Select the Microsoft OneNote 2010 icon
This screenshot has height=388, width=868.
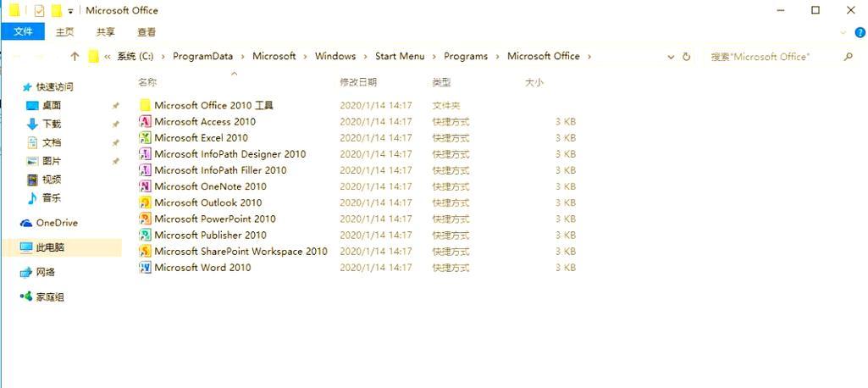145,186
